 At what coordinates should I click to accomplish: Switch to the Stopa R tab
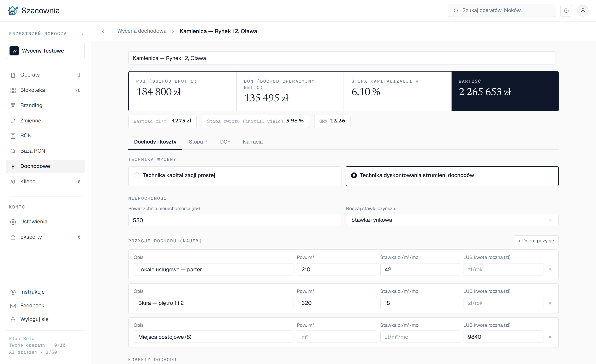click(198, 142)
